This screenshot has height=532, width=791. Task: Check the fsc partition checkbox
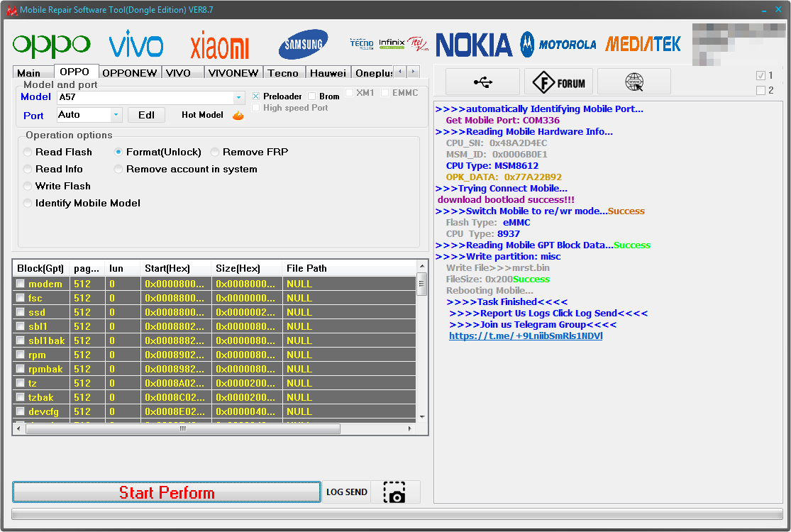(20, 297)
